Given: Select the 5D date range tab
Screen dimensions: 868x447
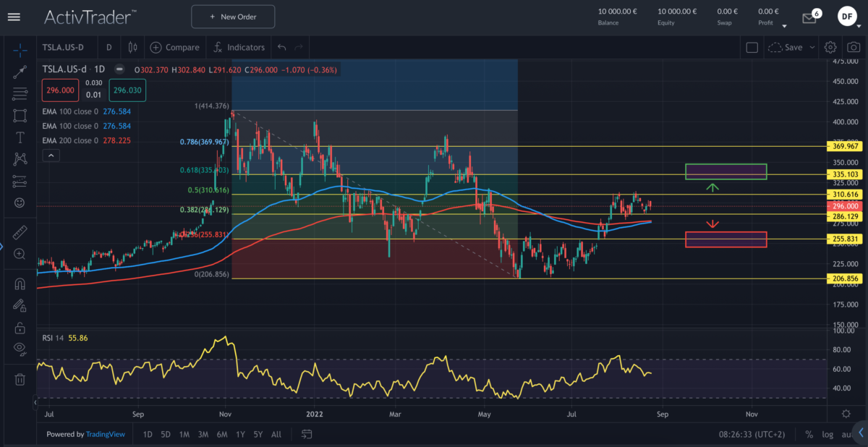Looking at the screenshot, I should [x=166, y=434].
